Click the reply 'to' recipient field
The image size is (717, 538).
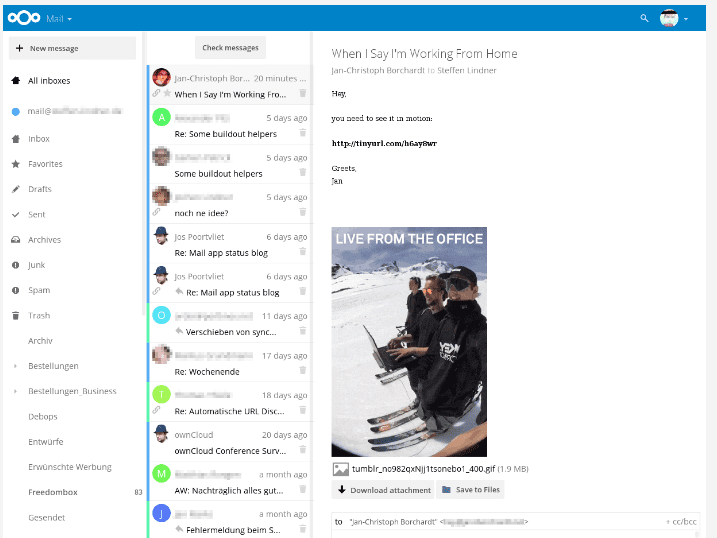coord(503,522)
